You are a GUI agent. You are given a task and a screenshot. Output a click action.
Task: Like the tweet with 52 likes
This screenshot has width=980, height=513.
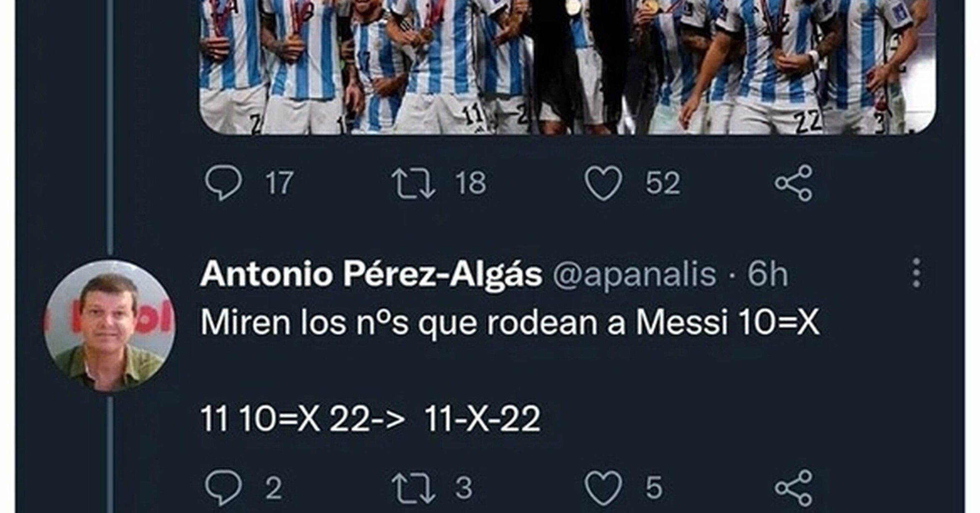(x=603, y=183)
